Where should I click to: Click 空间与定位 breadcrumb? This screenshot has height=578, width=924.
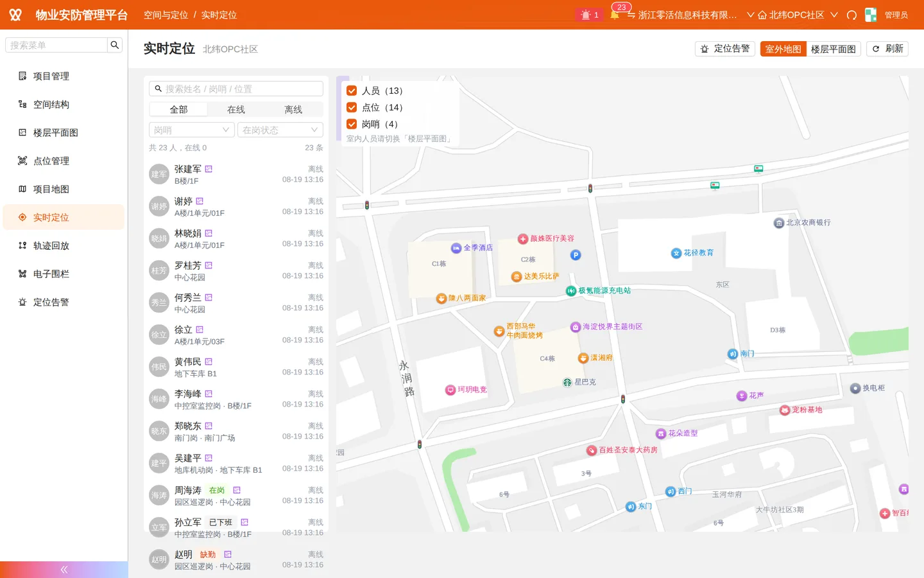pos(166,15)
